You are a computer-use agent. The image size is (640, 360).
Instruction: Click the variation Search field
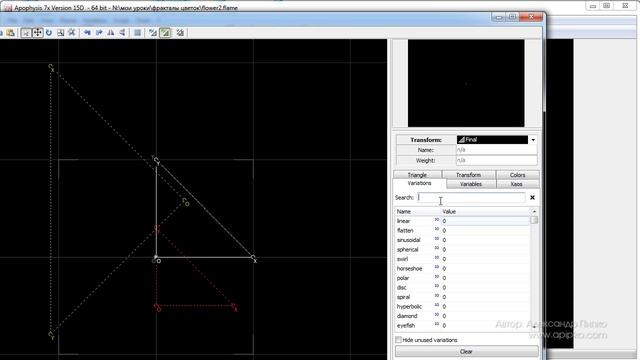pos(471,198)
